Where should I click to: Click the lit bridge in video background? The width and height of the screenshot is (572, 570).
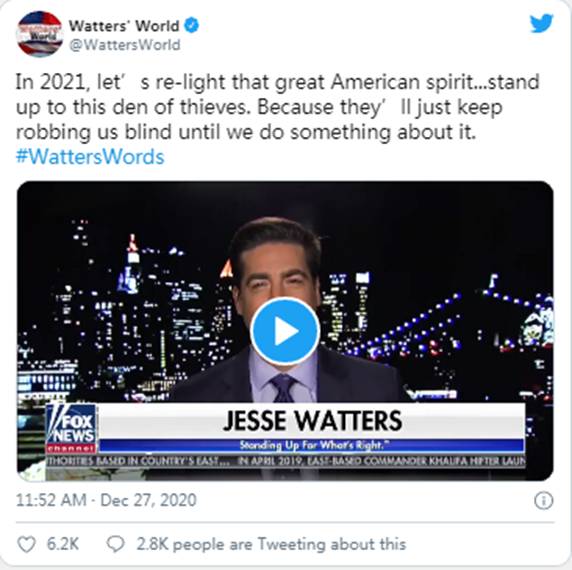tap(456, 328)
